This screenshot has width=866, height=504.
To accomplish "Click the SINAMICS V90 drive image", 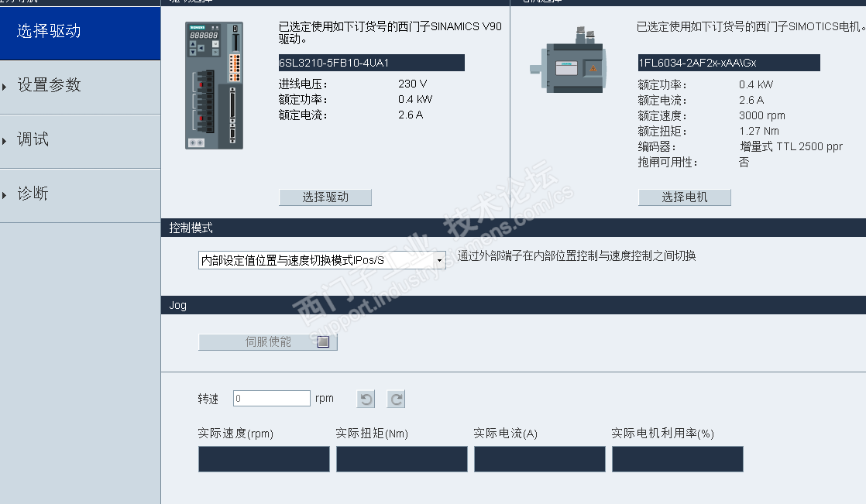I will pos(215,86).
